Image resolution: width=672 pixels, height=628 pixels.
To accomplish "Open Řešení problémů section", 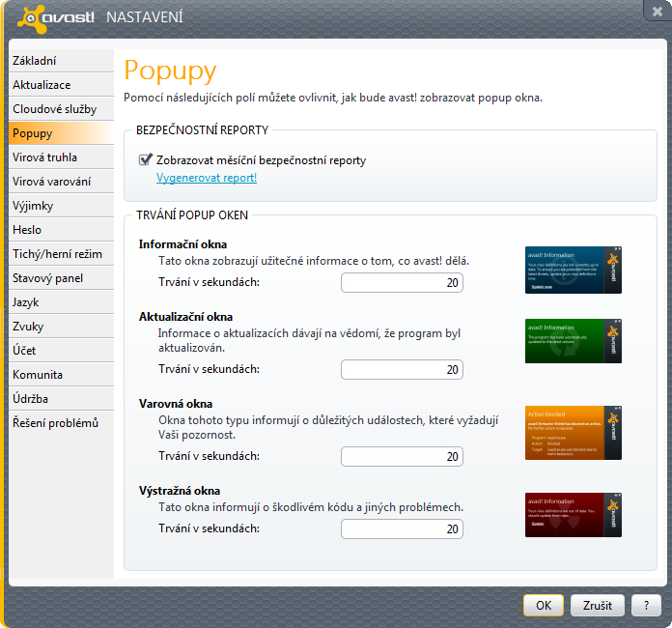I will tap(61, 422).
